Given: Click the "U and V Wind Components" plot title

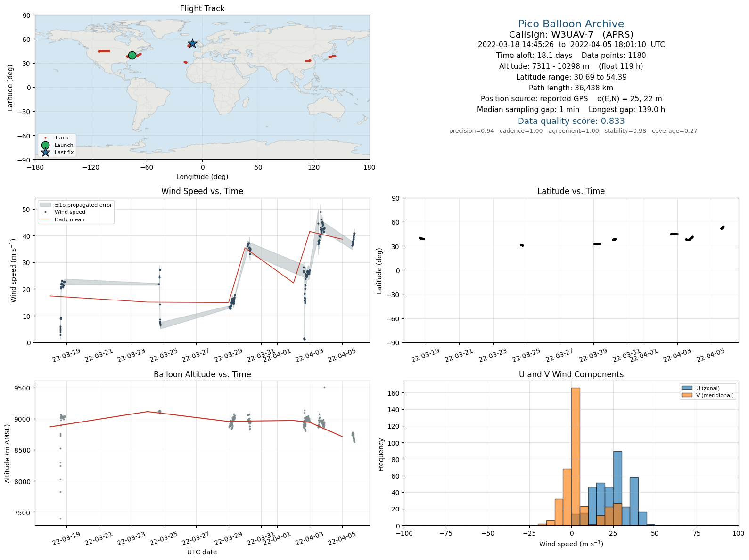Looking at the screenshot, I should [x=571, y=374].
